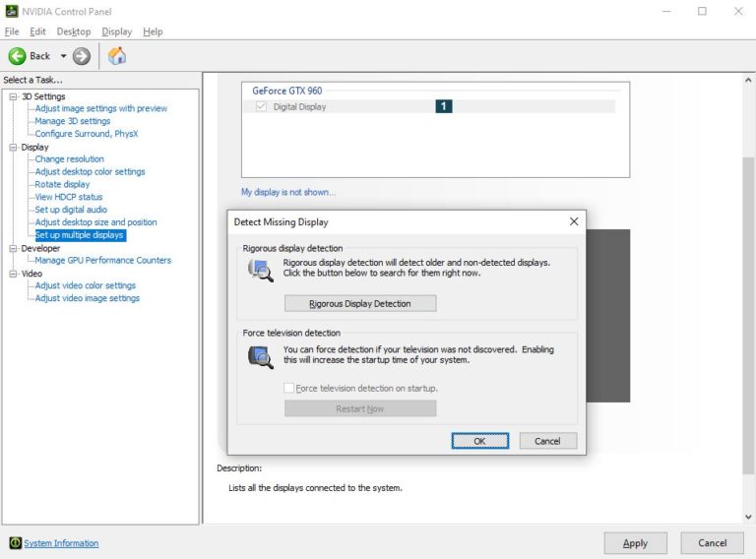Open the Edit menu
The image size is (756, 559).
pyautogui.click(x=37, y=31)
